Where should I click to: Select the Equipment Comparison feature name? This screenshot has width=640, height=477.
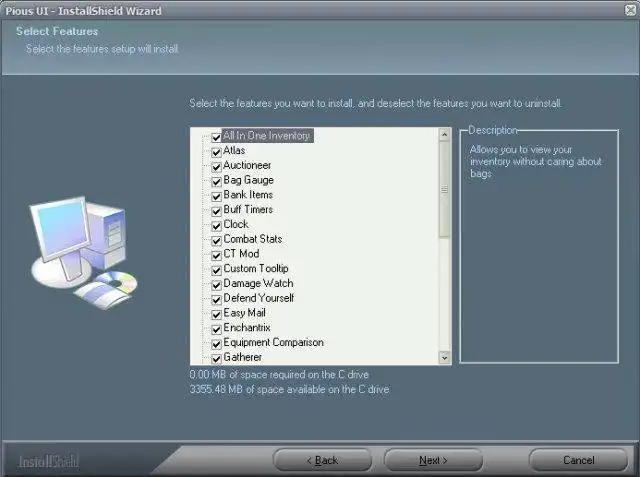point(273,342)
